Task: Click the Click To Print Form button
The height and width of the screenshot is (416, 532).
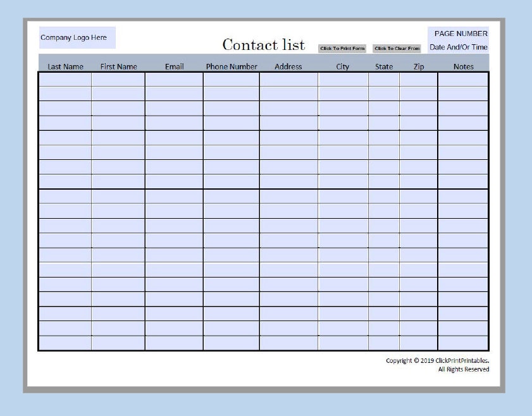Action: [342, 47]
